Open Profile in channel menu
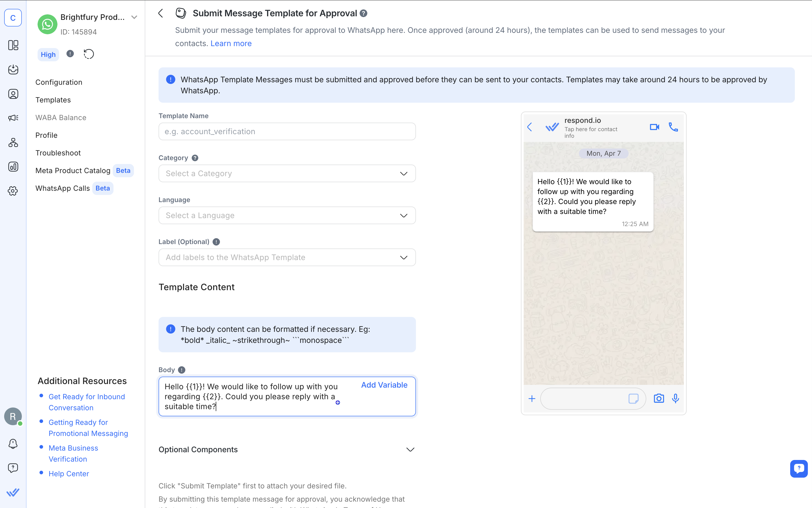Screen dimensions: 812x508 point(46,135)
